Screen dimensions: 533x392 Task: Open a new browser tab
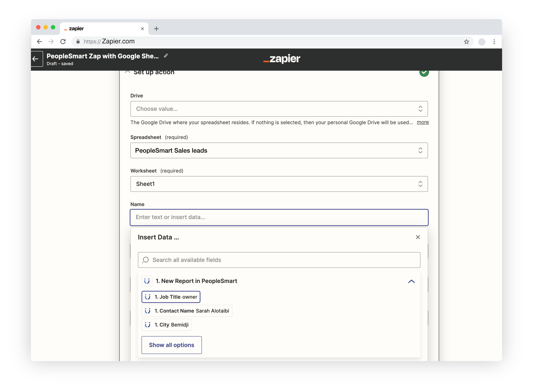[156, 29]
